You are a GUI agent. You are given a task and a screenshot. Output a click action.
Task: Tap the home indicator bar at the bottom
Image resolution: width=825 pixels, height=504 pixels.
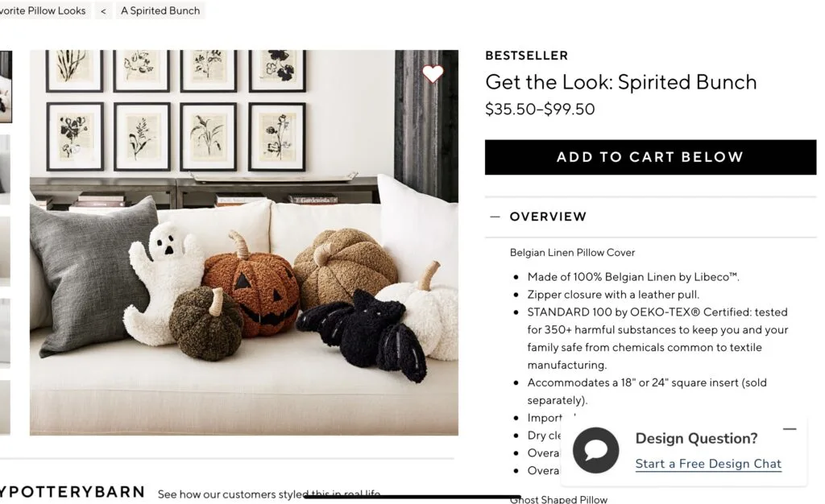coord(412,497)
